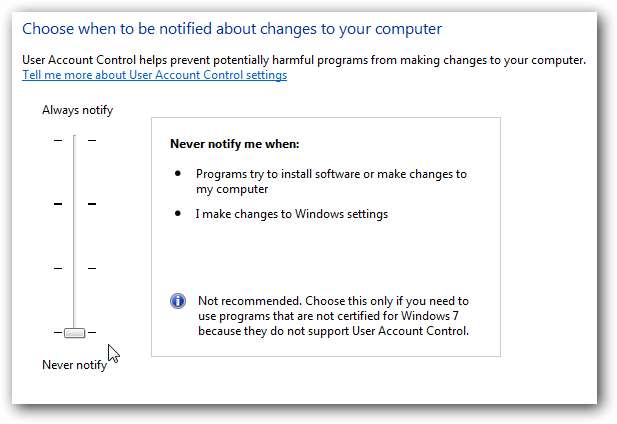Image resolution: width=617 pixels, height=424 pixels.
Task: Click the bullet dot before 'I make changes'
Action: (178, 214)
